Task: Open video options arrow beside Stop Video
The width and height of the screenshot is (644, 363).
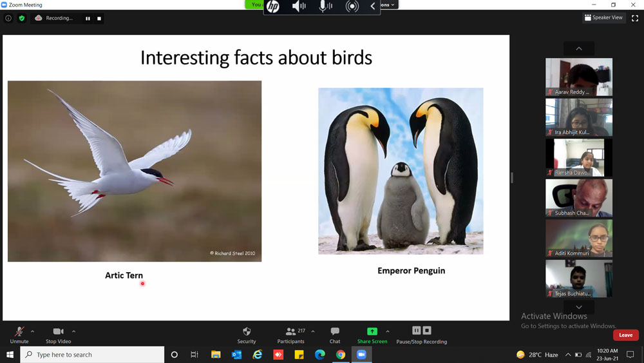Action: coord(73,331)
